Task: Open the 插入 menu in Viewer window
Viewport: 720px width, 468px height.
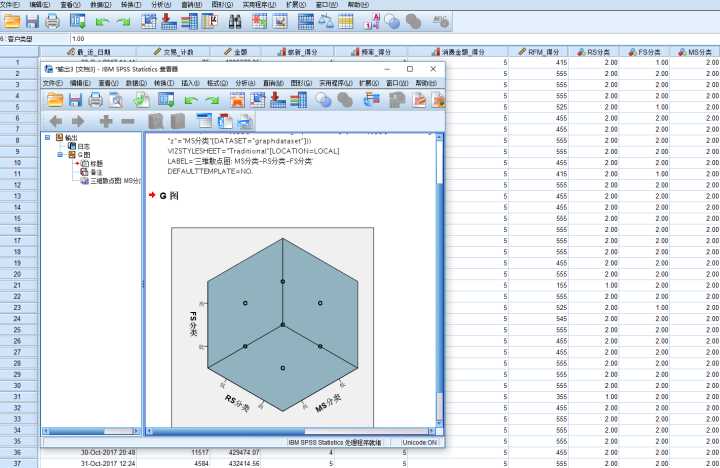Action: pyautogui.click(x=190, y=83)
